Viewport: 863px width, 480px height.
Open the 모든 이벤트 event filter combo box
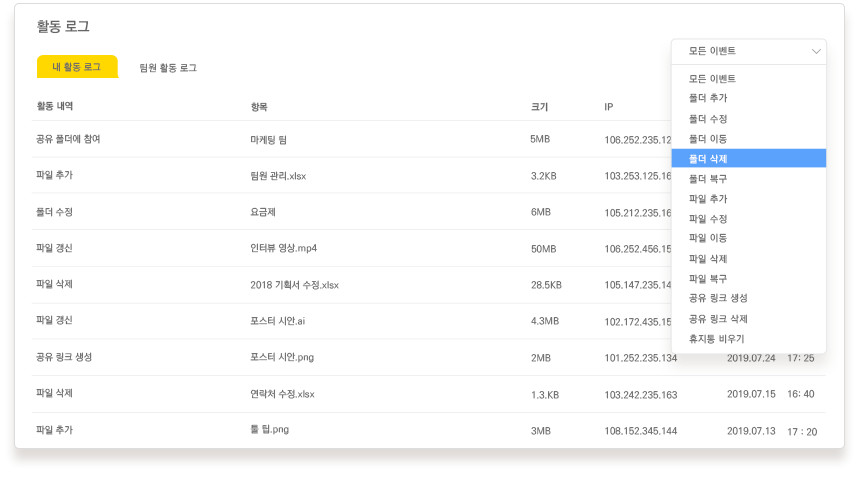tap(748, 51)
